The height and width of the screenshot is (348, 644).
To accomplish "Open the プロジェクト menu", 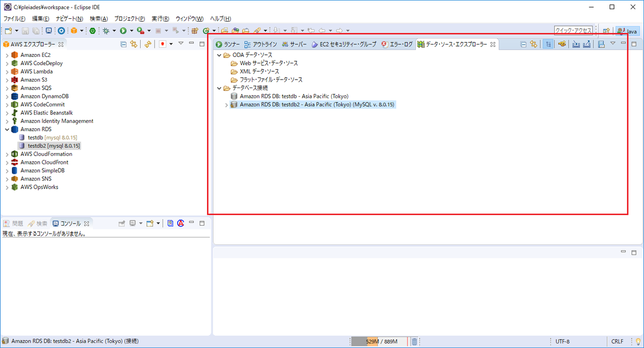I will [129, 19].
